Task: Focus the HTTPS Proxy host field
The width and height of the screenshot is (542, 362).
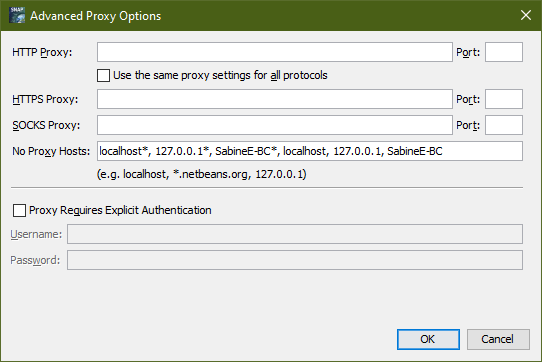Action: click(x=275, y=99)
